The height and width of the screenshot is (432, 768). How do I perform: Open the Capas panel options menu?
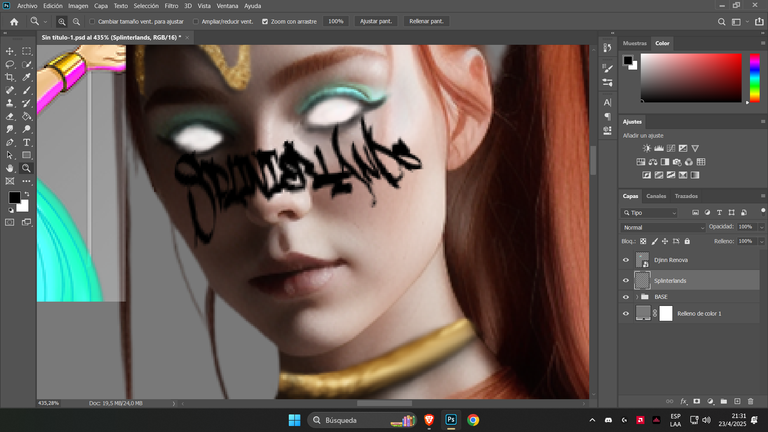click(x=763, y=196)
